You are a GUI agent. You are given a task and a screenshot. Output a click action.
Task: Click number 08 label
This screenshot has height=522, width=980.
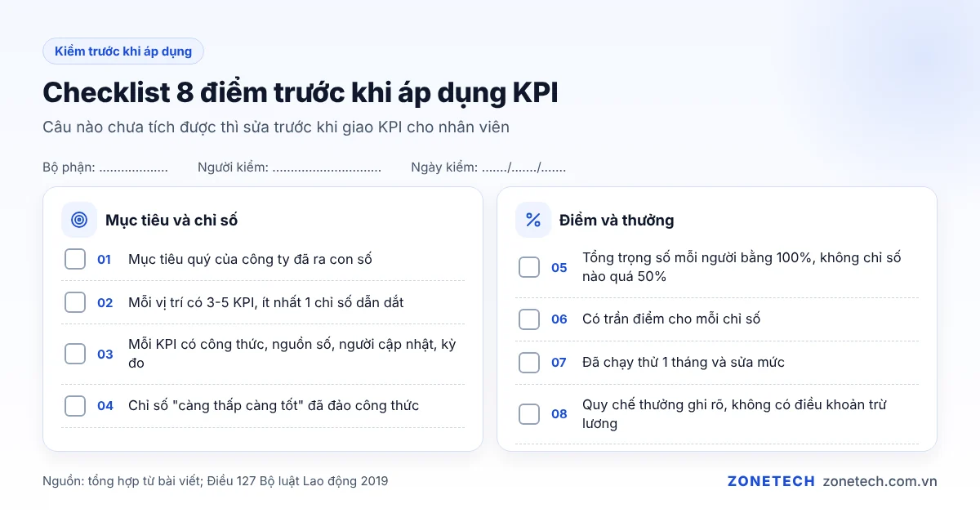click(x=559, y=414)
